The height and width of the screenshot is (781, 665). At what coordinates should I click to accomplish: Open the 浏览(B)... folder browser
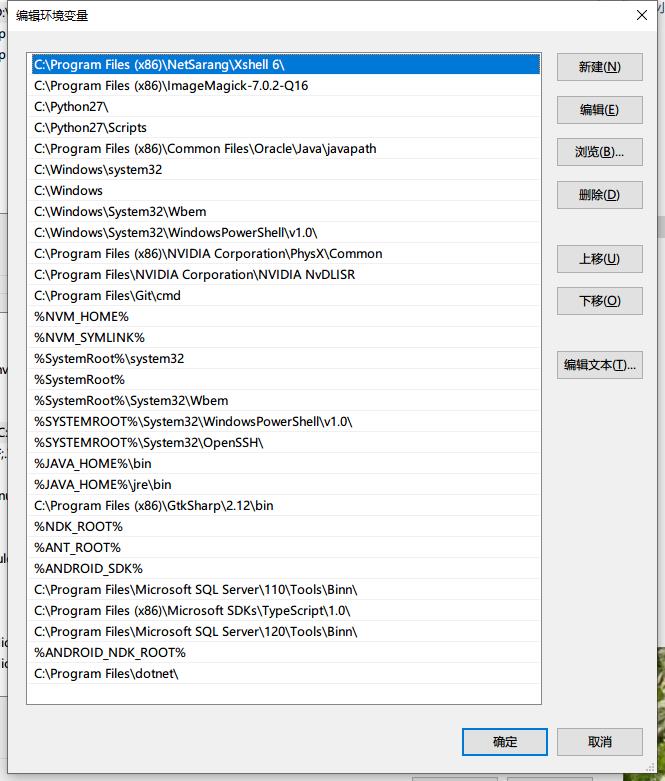pyautogui.click(x=600, y=152)
